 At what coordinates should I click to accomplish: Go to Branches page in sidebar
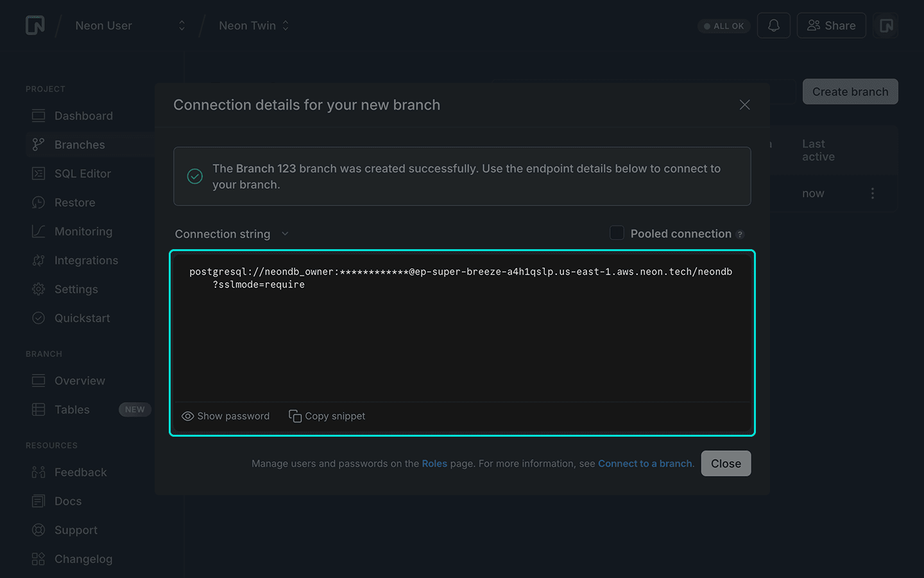click(80, 144)
